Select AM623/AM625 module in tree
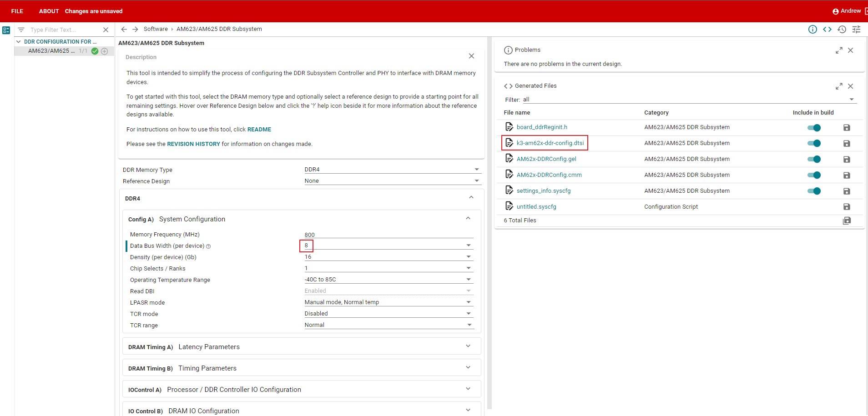 point(51,51)
